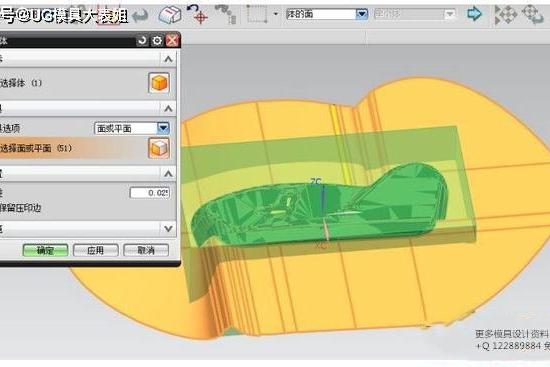Click the Select Body orange cube icon

point(159,83)
